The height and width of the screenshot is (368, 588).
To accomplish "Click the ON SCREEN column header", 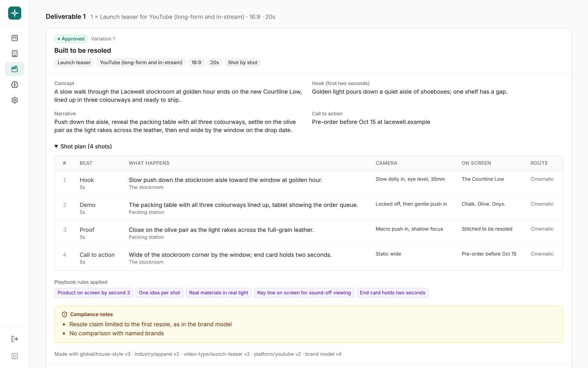I will coord(476,163).
